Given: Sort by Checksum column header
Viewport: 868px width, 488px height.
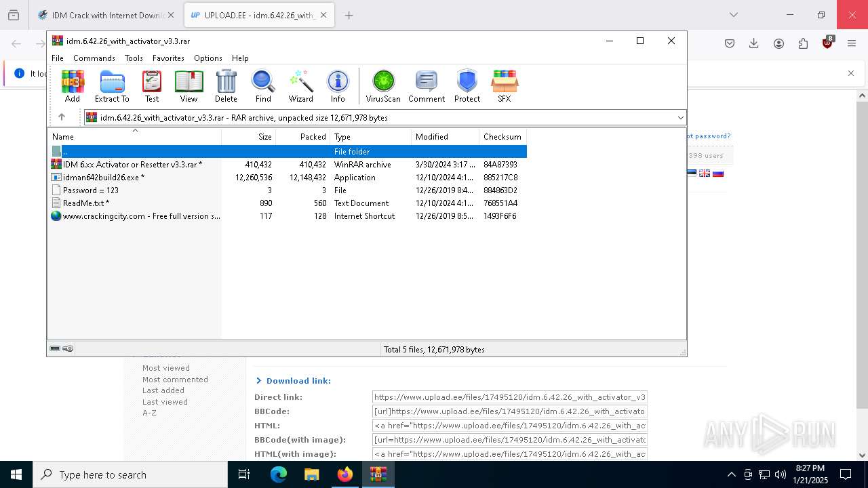Looking at the screenshot, I should 503,136.
